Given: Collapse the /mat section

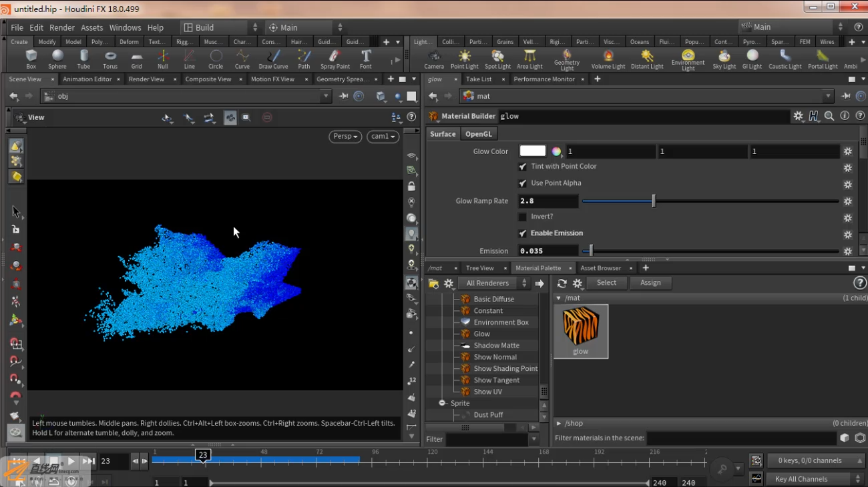Looking at the screenshot, I should (559, 298).
